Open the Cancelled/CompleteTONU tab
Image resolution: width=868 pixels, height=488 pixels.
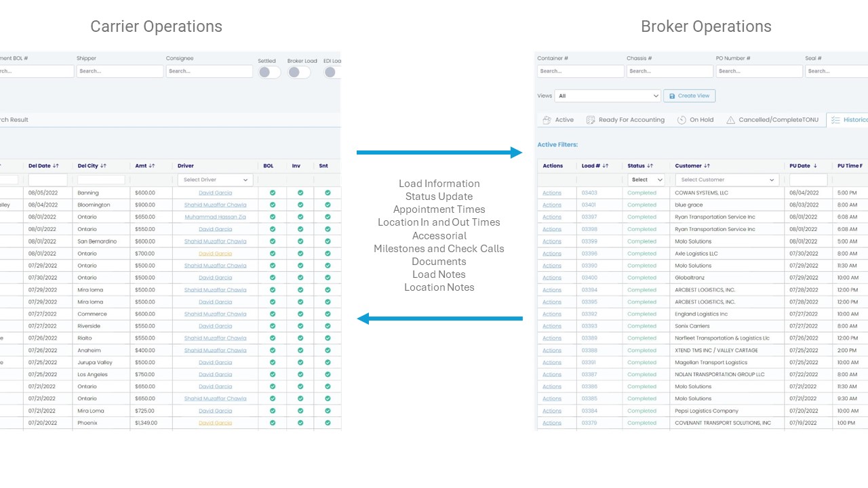772,120
